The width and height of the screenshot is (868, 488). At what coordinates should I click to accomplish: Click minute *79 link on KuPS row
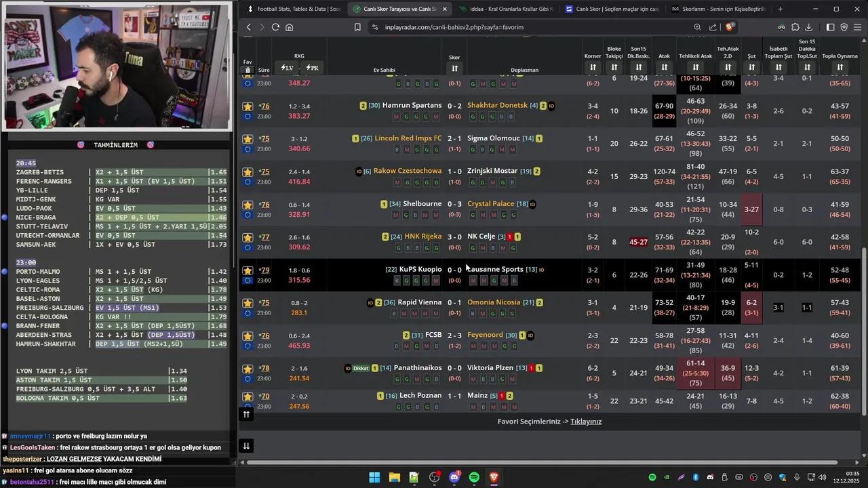coord(264,270)
